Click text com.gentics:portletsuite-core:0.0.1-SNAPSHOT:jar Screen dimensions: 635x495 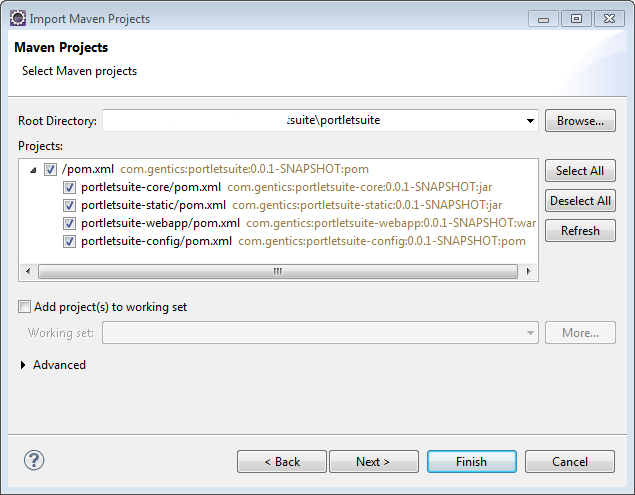tap(360, 187)
